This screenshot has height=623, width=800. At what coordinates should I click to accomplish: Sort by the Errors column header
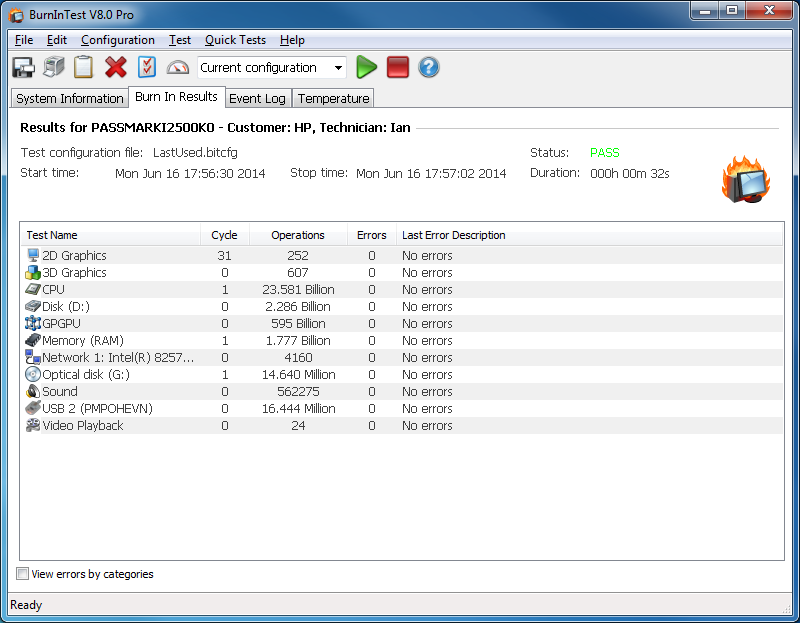(371, 235)
